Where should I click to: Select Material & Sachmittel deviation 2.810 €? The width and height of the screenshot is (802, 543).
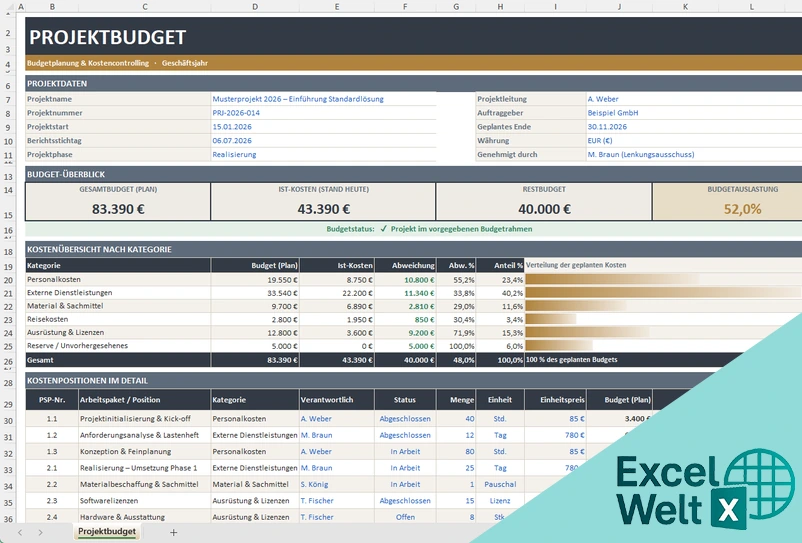click(406, 306)
